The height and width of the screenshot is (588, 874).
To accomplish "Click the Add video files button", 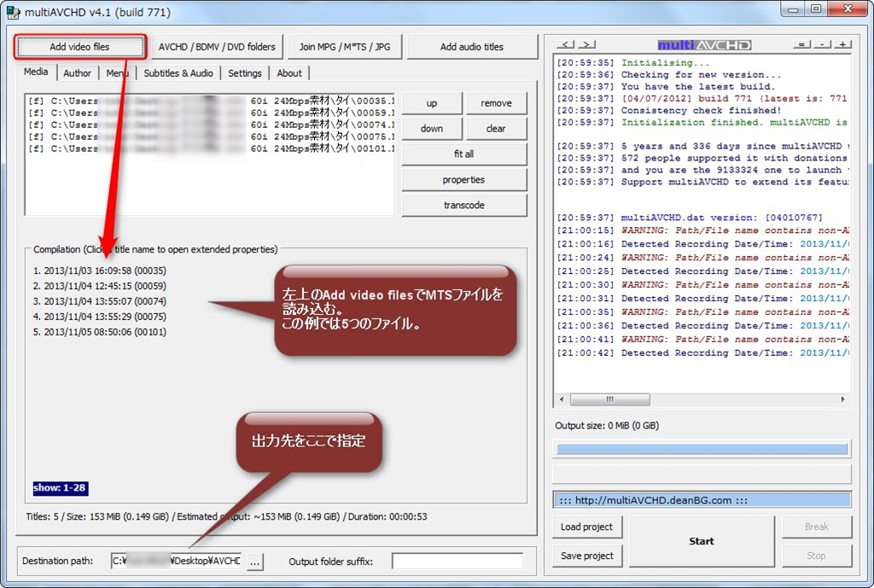I will 80,47.
